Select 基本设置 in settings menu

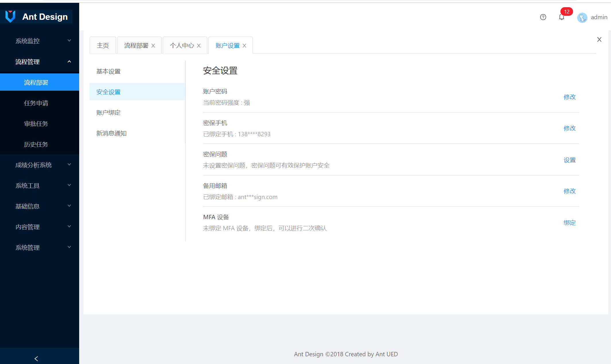click(x=108, y=71)
